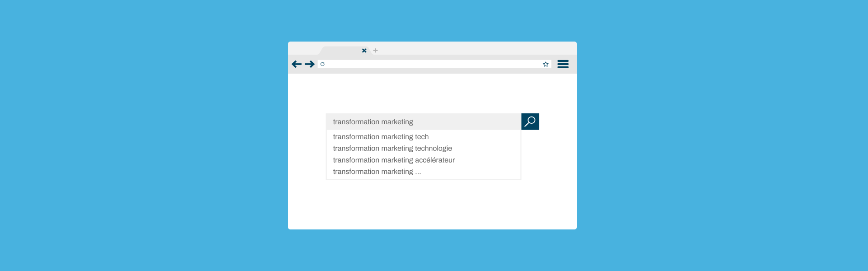Bookmark the page with the star icon
Image resolution: width=868 pixels, height=271 pixels.
coord(546,64)
